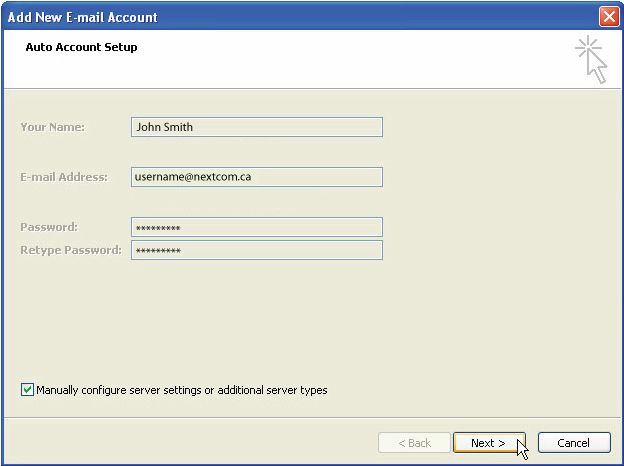Click the blank white header banner area

pyautogui.click(x=350, y=60)
